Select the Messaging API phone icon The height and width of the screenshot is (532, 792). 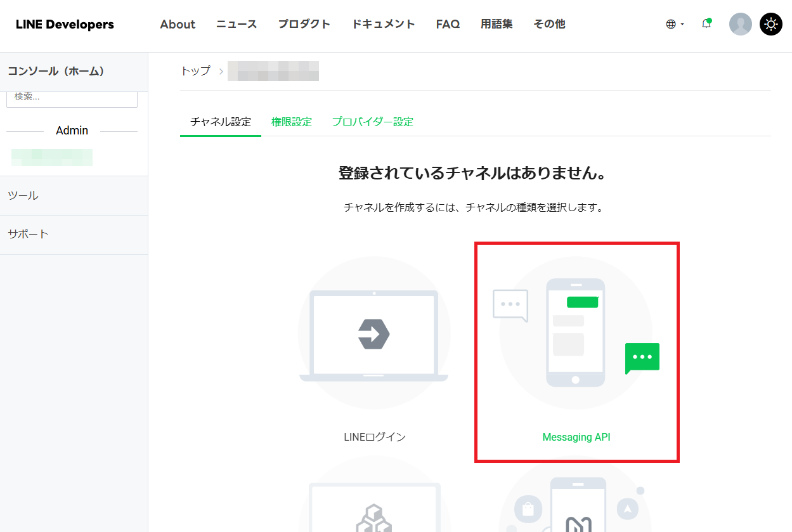[x=576, y=333]
